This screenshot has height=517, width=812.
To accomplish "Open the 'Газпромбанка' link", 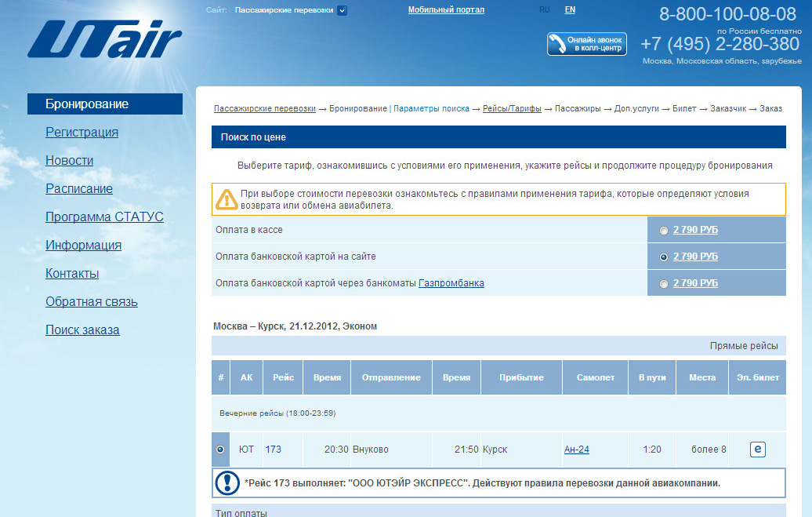I will click(451, 283).
